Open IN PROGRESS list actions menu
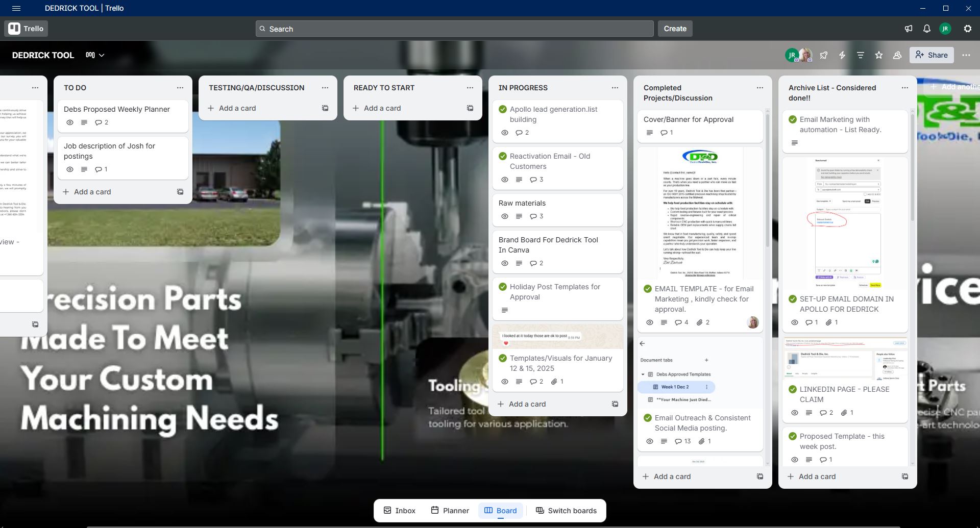The height and width of the screenshot is (528, 980). 615,88
